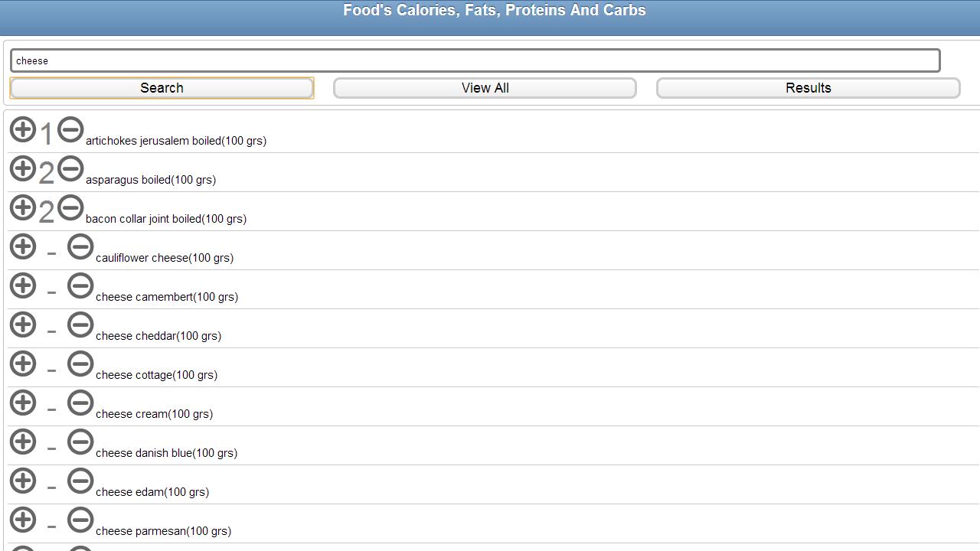Click the plus icon for asparagus boiled
This screenshot has width=980, height=551.
22,168
